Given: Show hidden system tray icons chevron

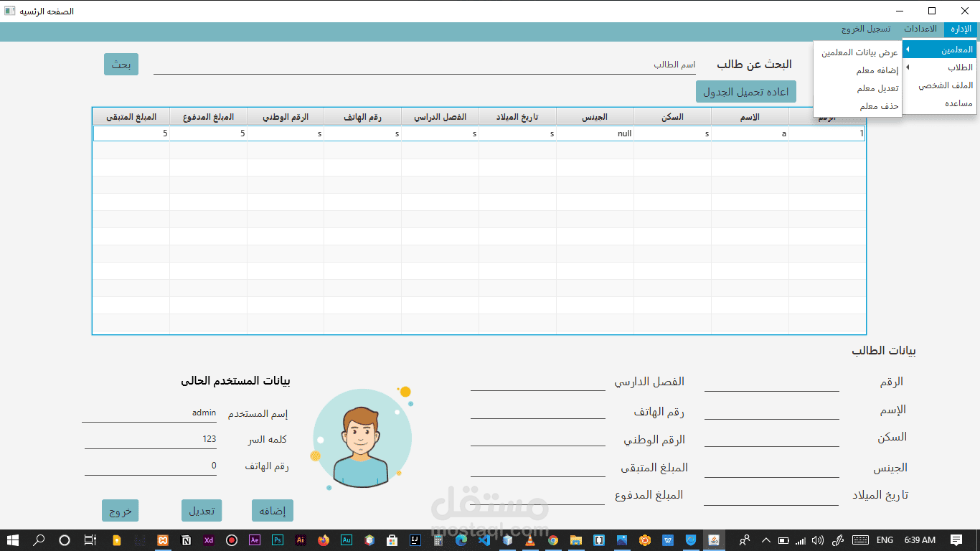Looking at the screenshot, I should pyautogui.click(x=765, y=540).
